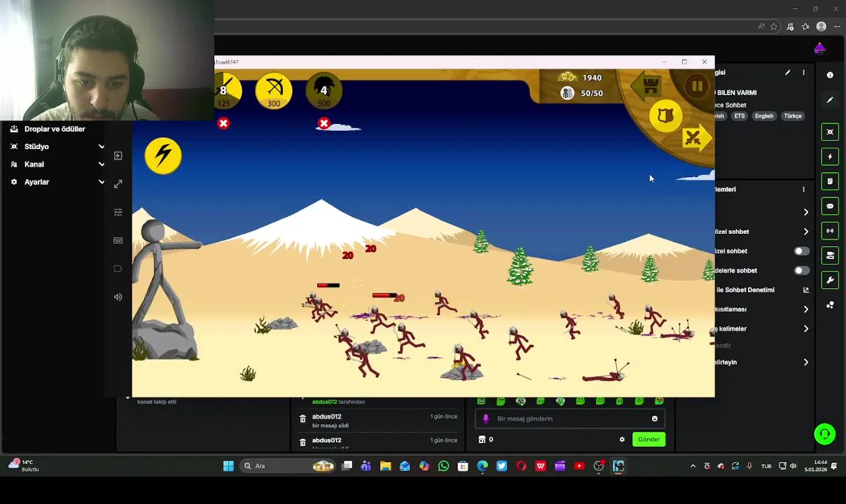Open YouTube from the taskbar
846x504 pixels.
579,465
